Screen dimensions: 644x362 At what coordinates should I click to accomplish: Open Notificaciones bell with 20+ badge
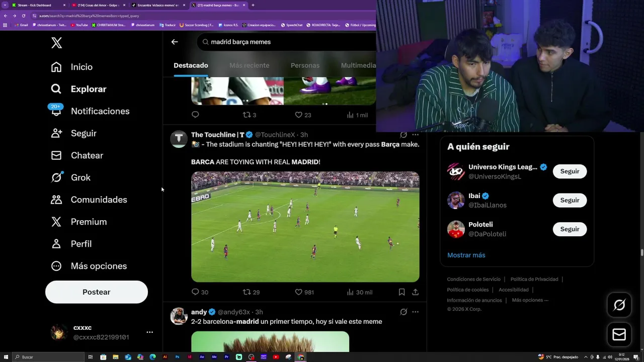[x=56, y=111]
